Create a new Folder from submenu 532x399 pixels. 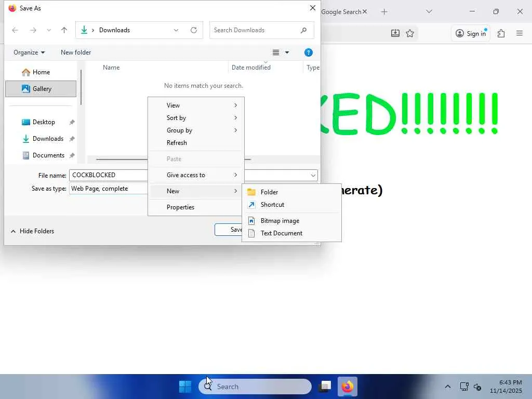[x=291, y=192]
